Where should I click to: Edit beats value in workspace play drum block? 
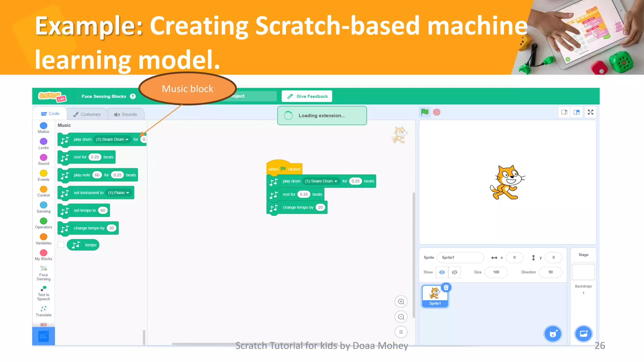pyautogui.click(x=356, y=181)
